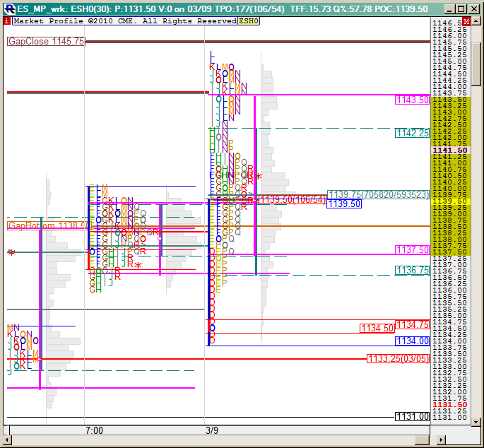
Task: Click the red asterisk marker beside the 3/9 profile
Action: 259,177
